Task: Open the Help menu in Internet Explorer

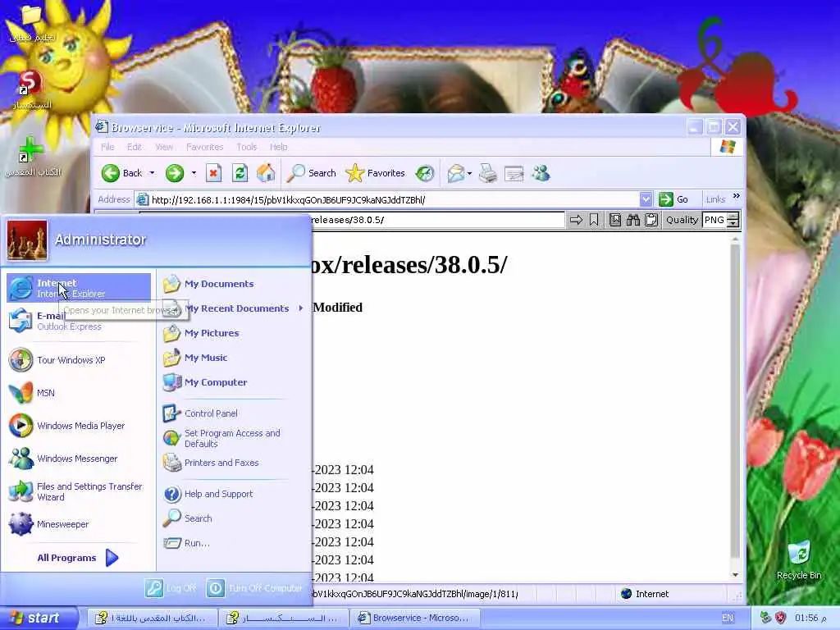Action: 279,147
